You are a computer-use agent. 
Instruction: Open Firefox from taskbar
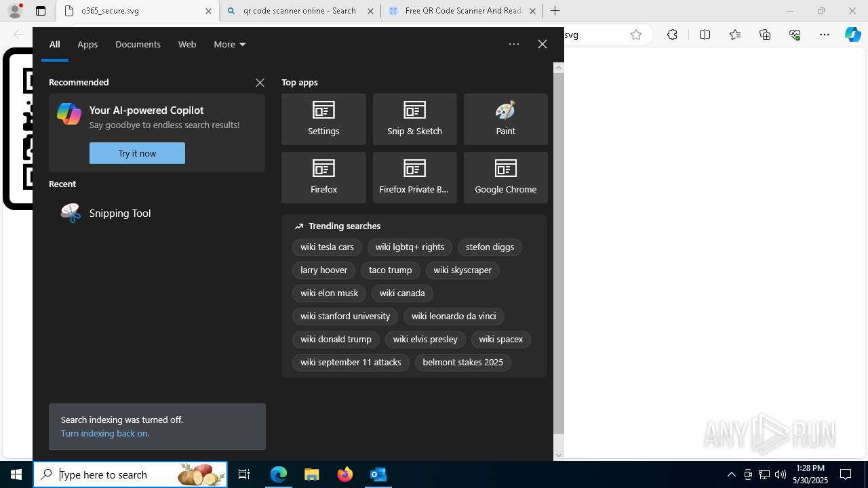[345, 474]
